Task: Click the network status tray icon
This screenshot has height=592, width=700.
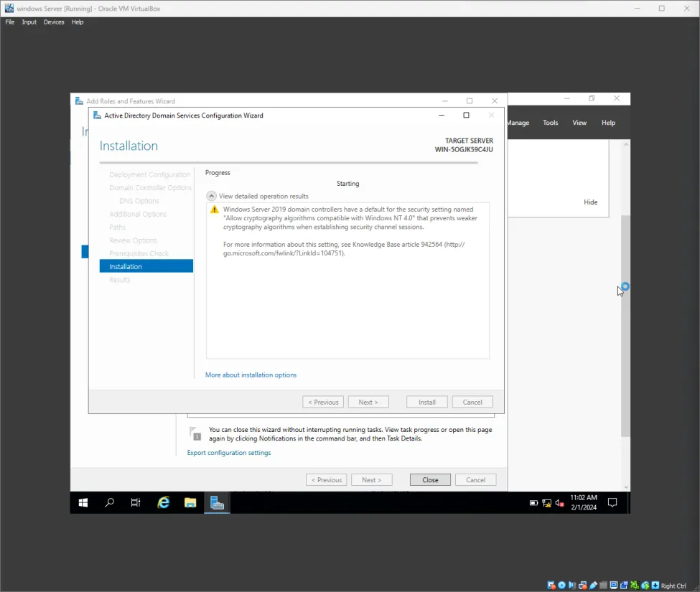Action: click(x=546, y=503)
